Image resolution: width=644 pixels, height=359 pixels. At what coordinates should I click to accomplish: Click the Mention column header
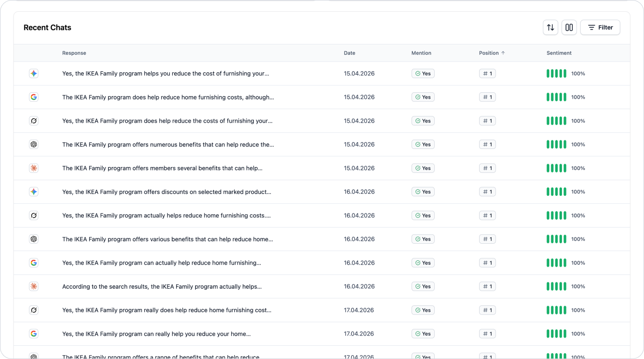(421, 53)
